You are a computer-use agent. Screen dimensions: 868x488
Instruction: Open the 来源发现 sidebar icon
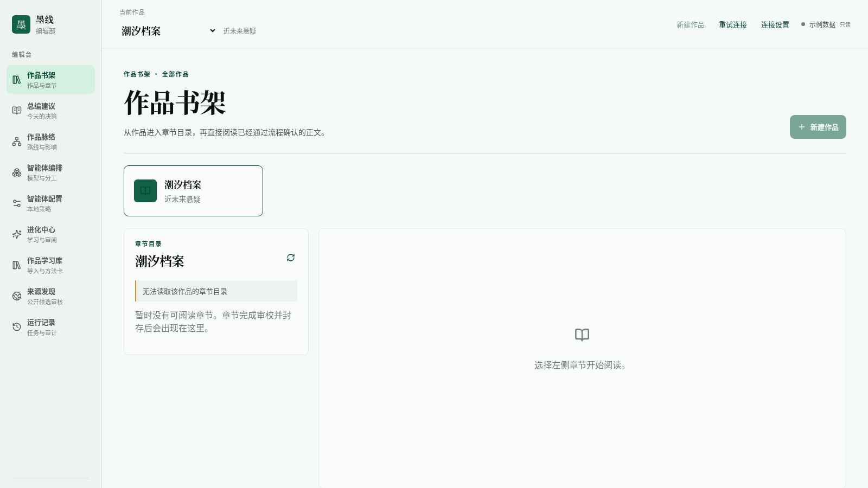17,296
